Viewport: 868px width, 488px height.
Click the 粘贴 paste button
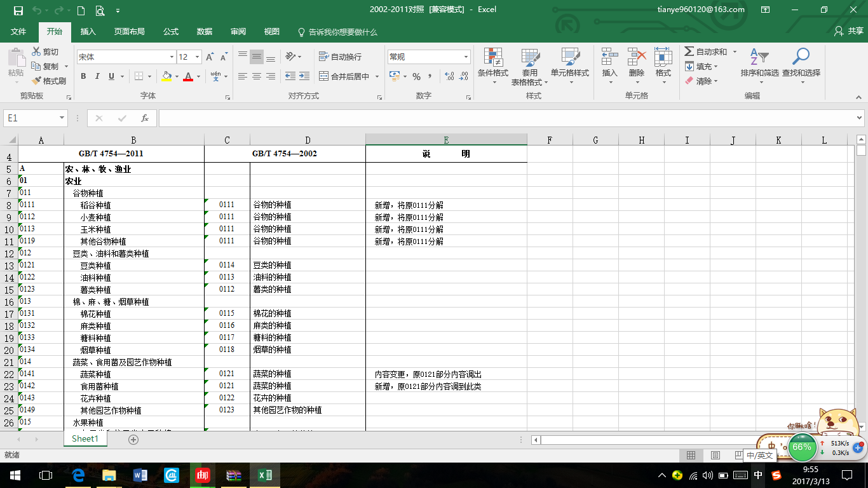tap(16, 65)
